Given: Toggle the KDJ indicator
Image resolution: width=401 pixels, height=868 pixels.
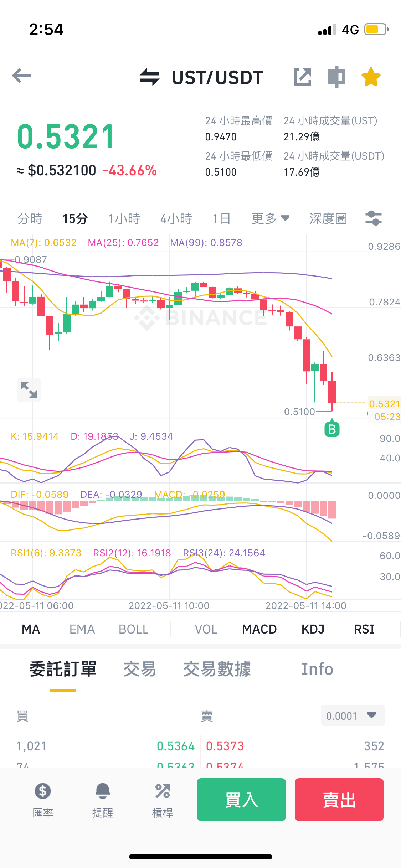Looking at the screenshot, I should (313, 629).
